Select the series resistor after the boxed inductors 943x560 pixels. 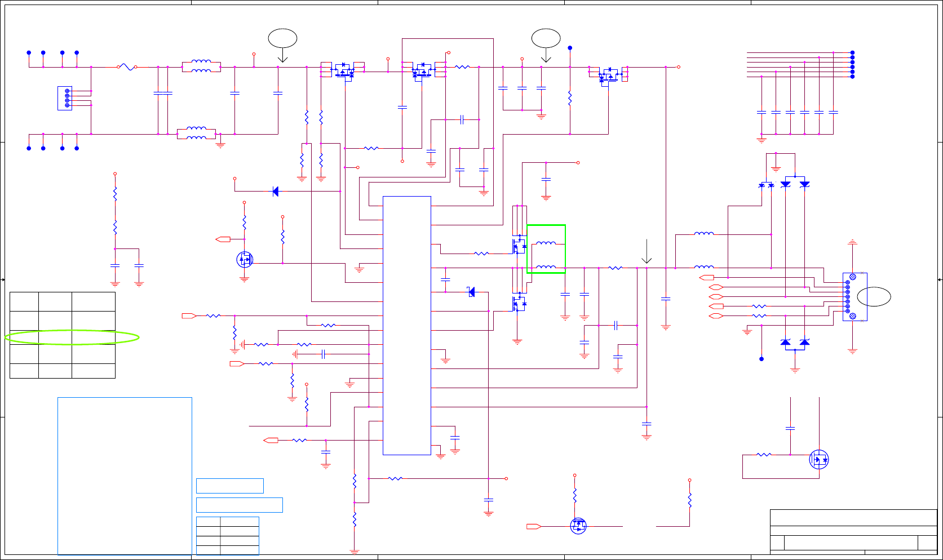(616, 268)
